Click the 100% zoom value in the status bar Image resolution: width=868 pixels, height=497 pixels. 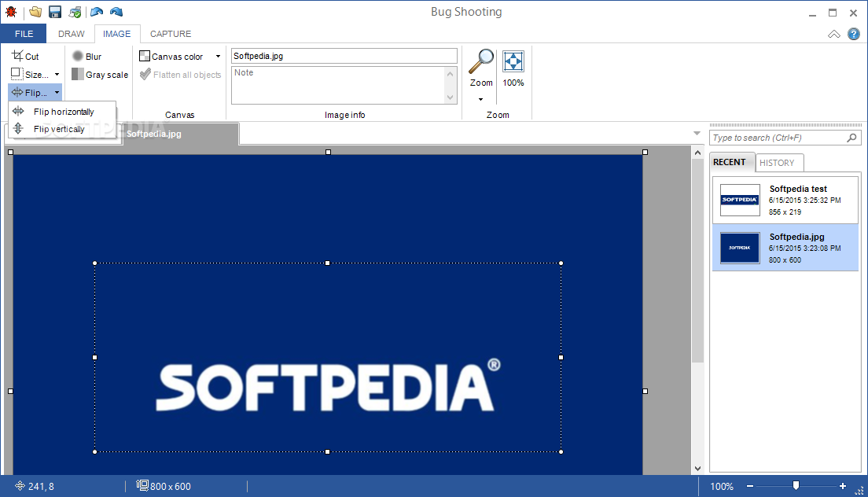pyautogui.click(x=721, y=486)
